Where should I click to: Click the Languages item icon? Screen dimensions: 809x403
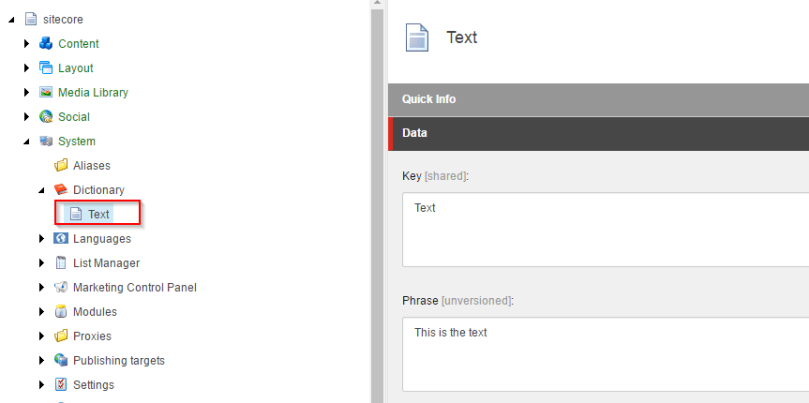tap(60, 238)
